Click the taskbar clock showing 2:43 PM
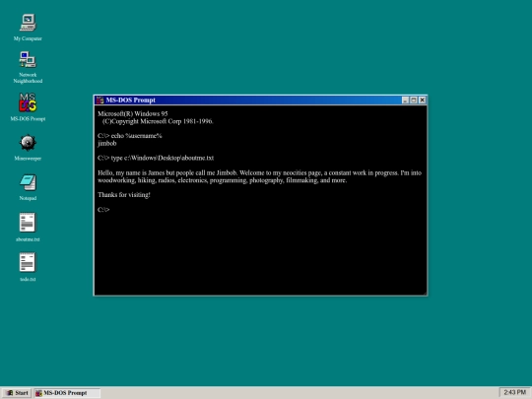Screen dimensions: 532x399 (x=514, y=392)
